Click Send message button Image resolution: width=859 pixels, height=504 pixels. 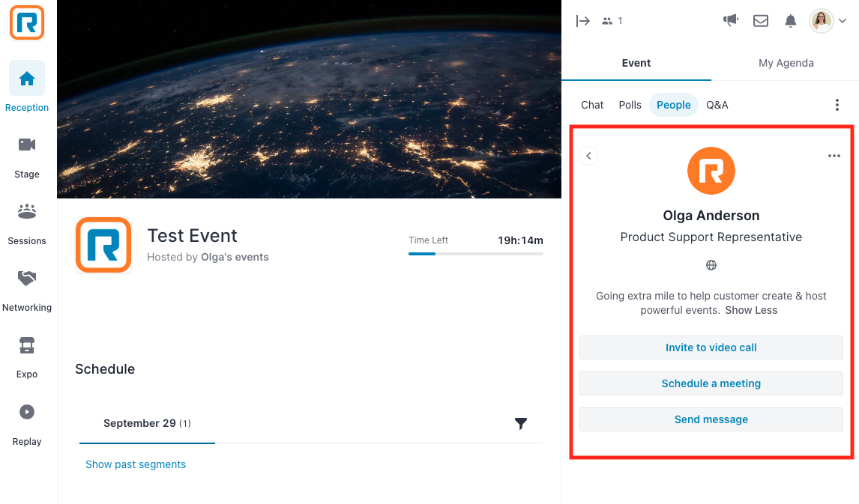click(x=711, y=419)
